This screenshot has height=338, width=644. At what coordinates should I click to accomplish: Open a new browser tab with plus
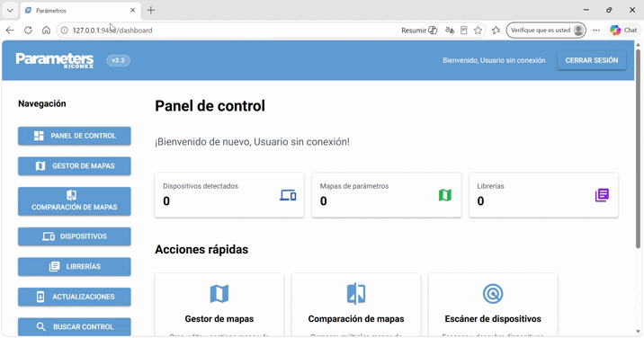click(151, 10)
